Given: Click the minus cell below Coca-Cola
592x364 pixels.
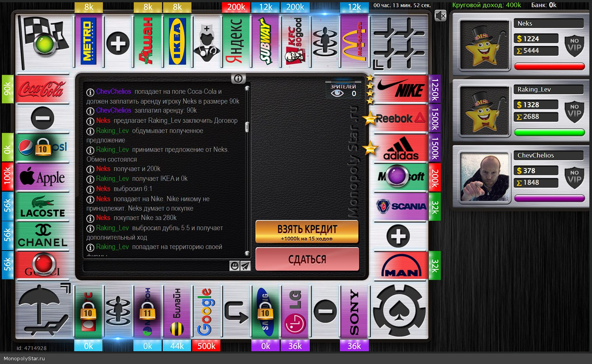Looking at the screenshot, I should click(42, 118).
